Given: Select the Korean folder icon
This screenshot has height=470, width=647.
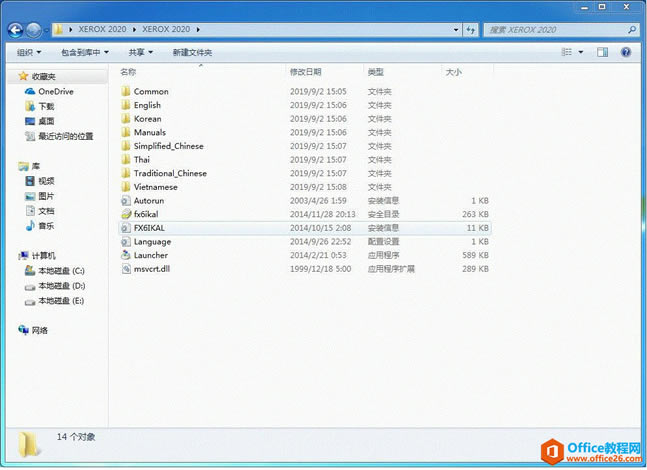Looking at the screenshot, I should pos(126,118).
